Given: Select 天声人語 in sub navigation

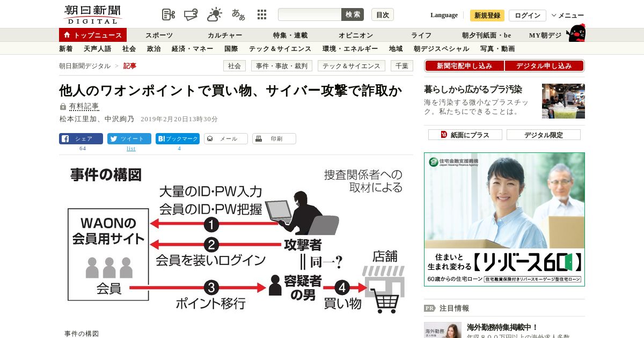Looking at the screenshot, I should pos(98,49).
